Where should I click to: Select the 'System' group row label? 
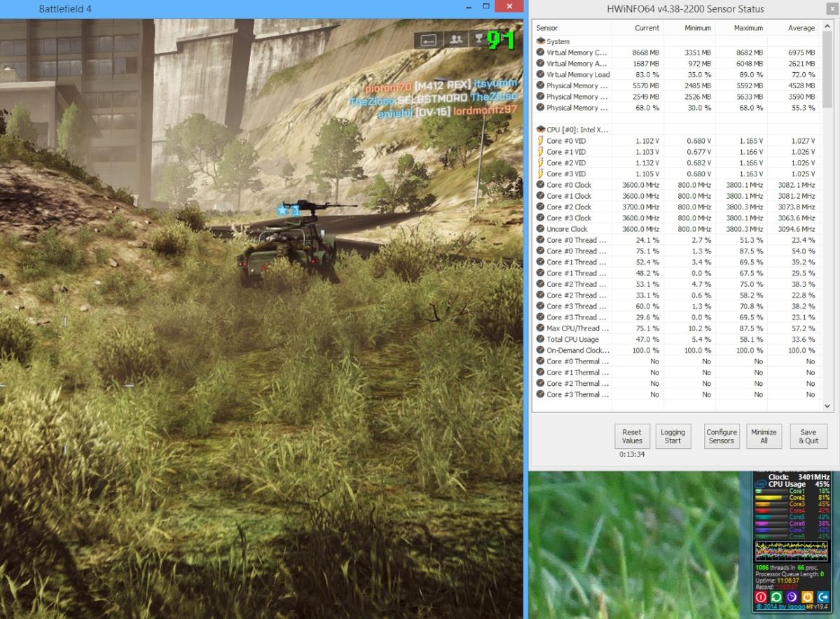(558, 41)
